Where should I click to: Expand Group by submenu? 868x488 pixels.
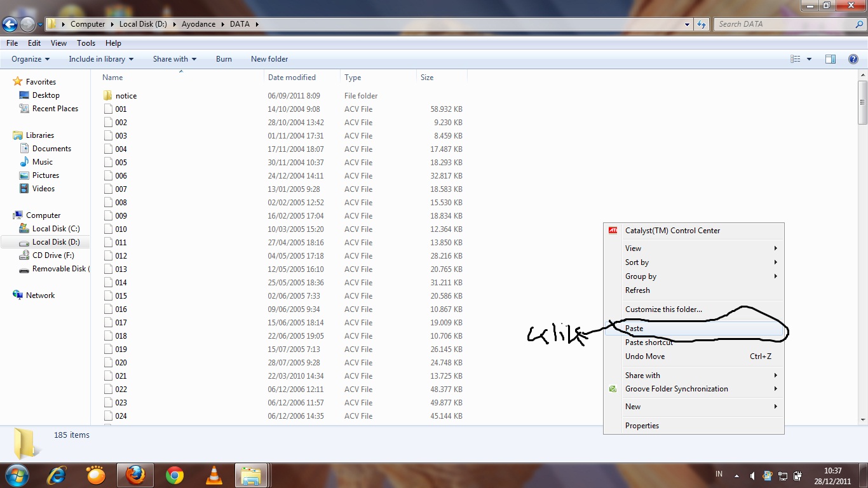pyautogui.click(x=694, y=276)
